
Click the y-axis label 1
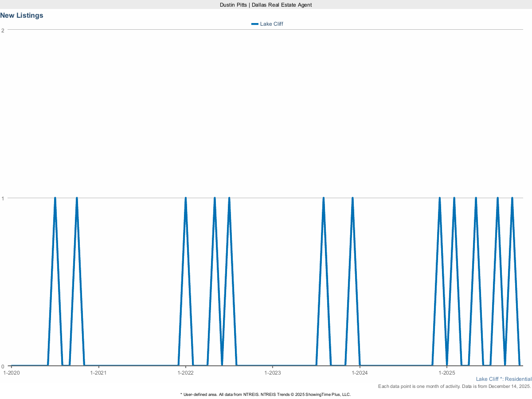click(3, 198)
